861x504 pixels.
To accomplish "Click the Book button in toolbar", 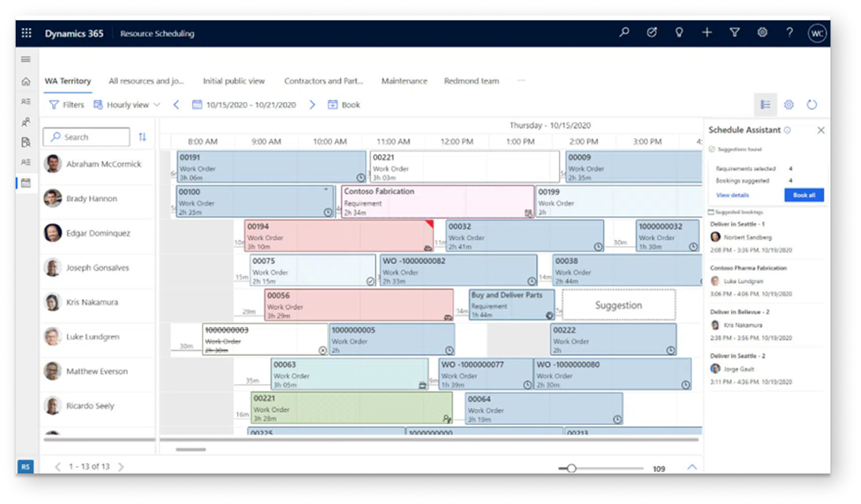I will [x=344, y=104].
